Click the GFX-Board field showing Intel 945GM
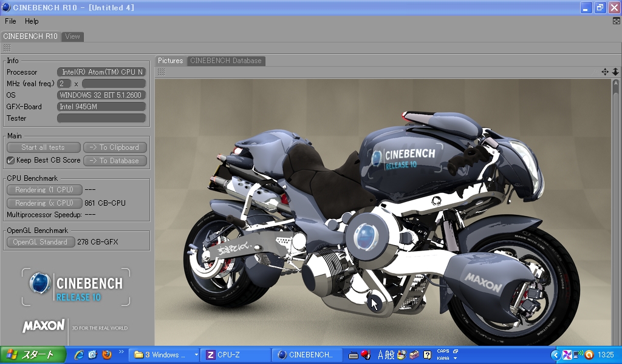Screen dimensions: 622x364 pyautogui.click(x=101, y=107)
